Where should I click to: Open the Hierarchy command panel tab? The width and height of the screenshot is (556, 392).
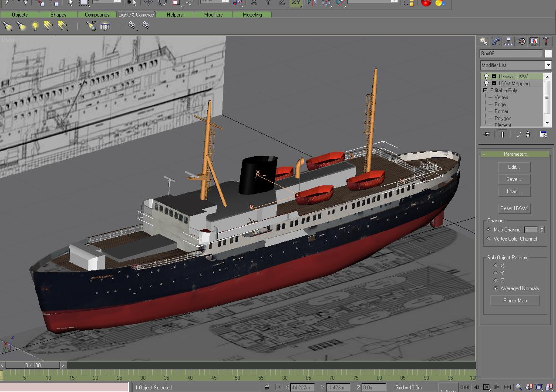[x=509, y=41]
